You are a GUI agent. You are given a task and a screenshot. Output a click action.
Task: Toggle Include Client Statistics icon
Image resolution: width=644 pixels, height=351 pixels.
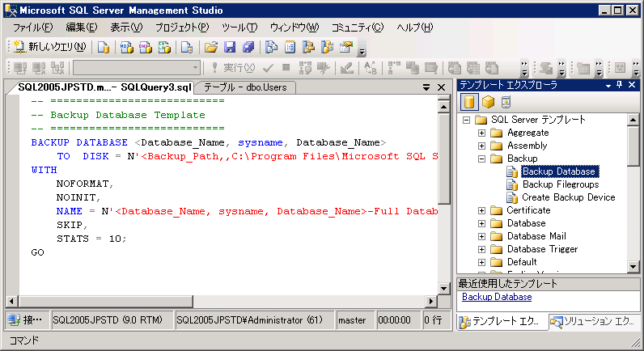click(413, 68)
